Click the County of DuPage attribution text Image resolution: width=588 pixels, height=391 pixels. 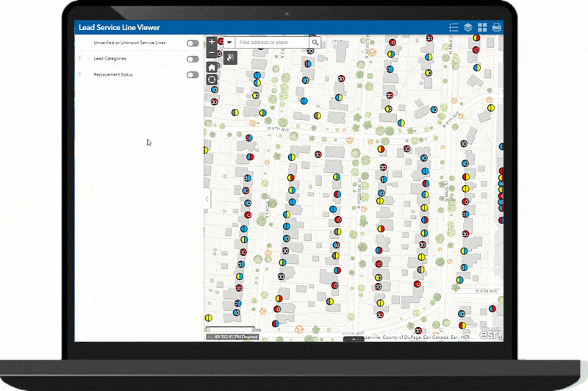tap(401, 337)
